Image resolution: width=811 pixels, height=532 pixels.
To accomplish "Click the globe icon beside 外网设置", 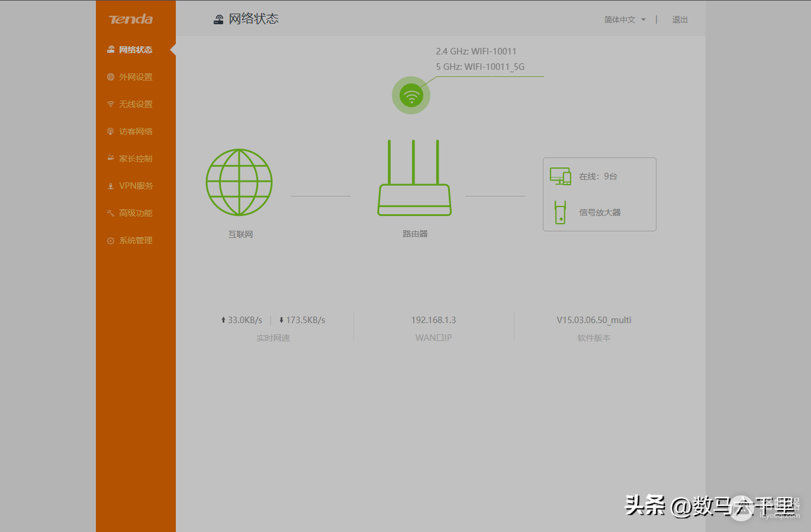I will (x=111, y=77).
